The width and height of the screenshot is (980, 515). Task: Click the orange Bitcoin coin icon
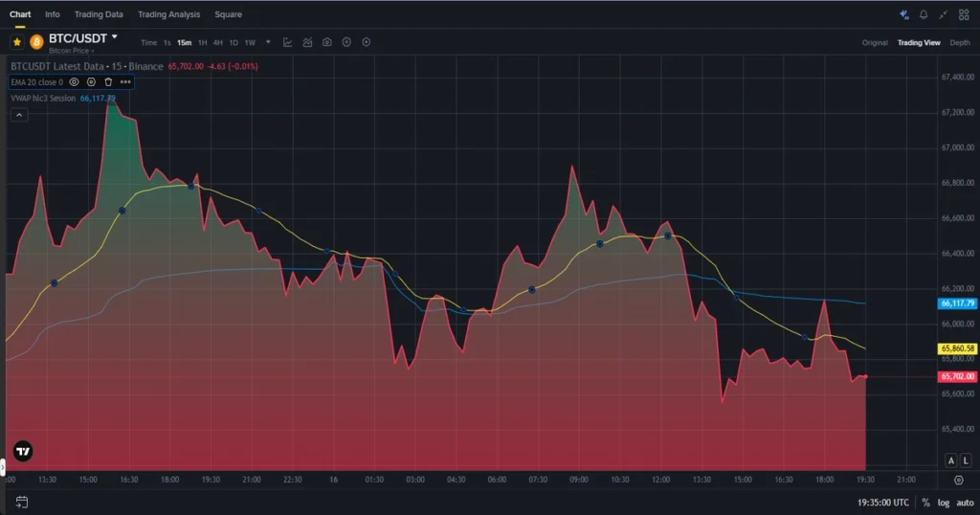point(36,42)
